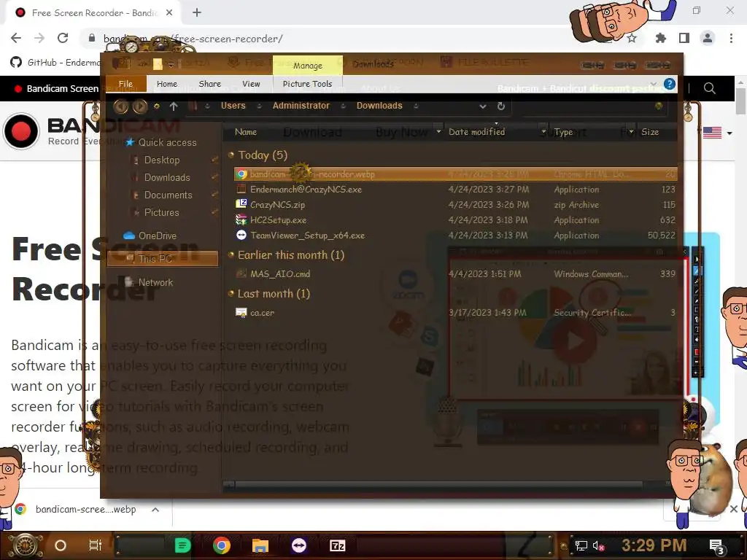Select Pictures in navigation pane
The height and width of the screenshot is (560, 747).
(x=161, y=212)
